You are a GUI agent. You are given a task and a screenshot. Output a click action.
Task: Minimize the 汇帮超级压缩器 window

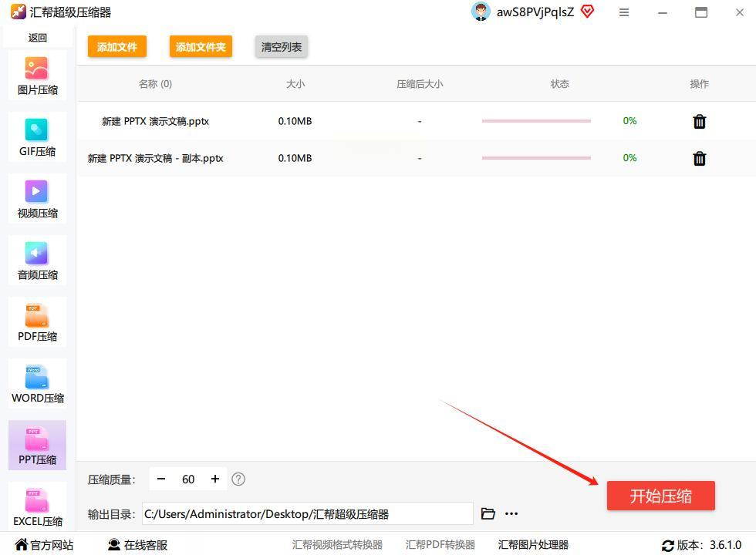663,13
